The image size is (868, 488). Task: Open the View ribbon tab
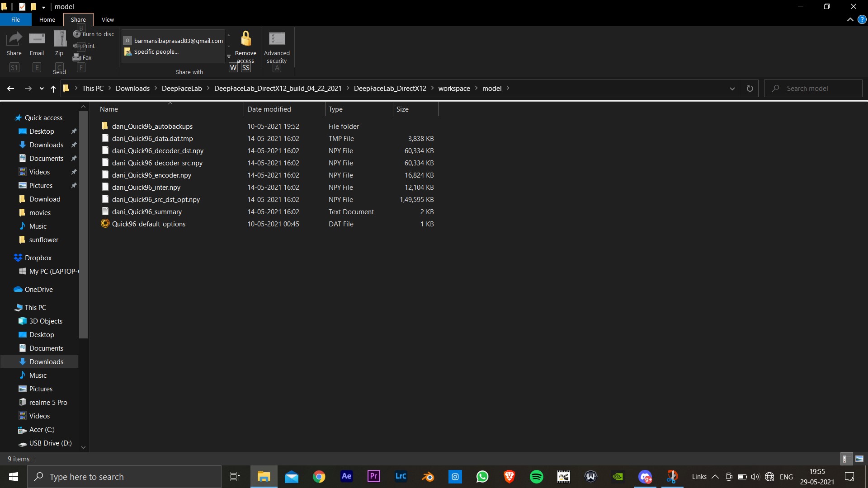click(108, 19)
